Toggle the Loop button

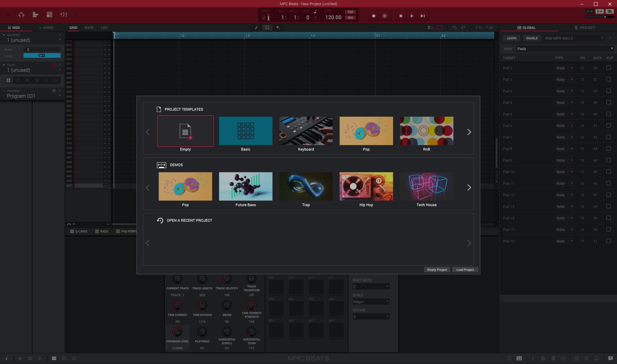tap(42, 56)
